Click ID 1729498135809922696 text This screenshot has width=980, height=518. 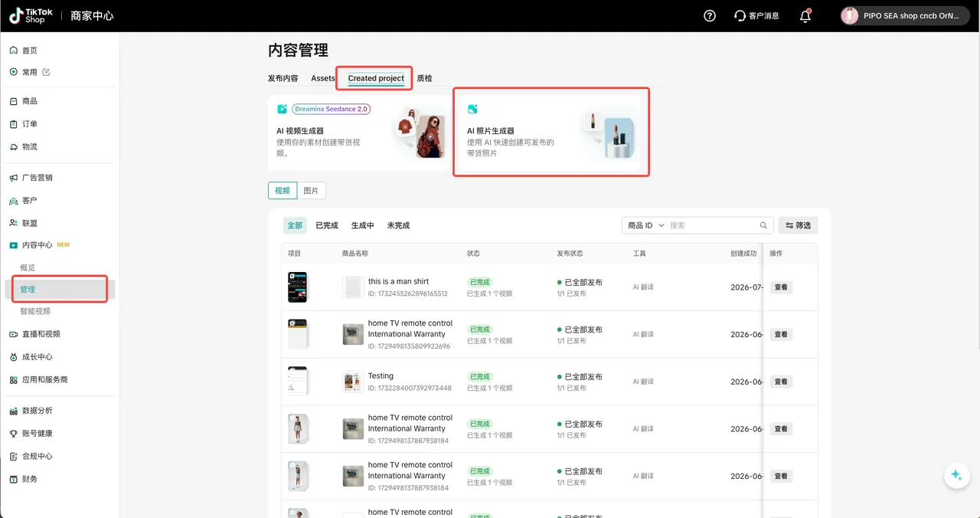pyautogui.click(x=409, y=346)
